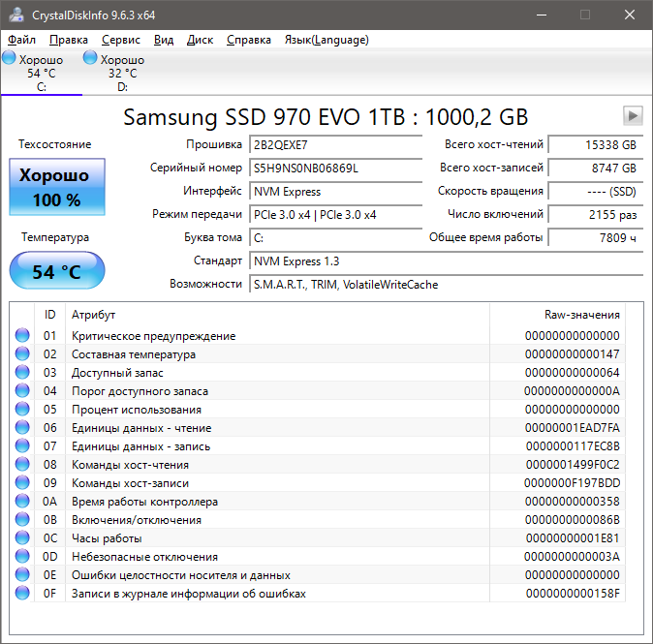Viewport: 653px width, 644px height.
Task: Select the C: disk tab at 54 °C
Action: (x=42, y=73)
